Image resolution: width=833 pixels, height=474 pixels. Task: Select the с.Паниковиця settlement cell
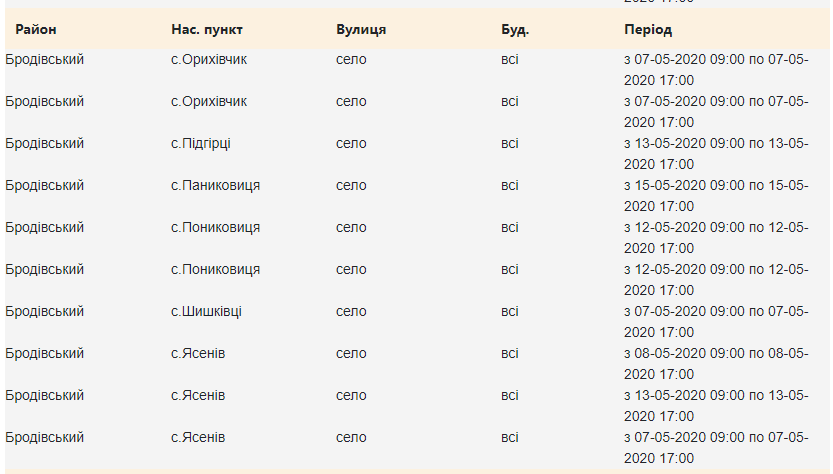click(215, 186)
